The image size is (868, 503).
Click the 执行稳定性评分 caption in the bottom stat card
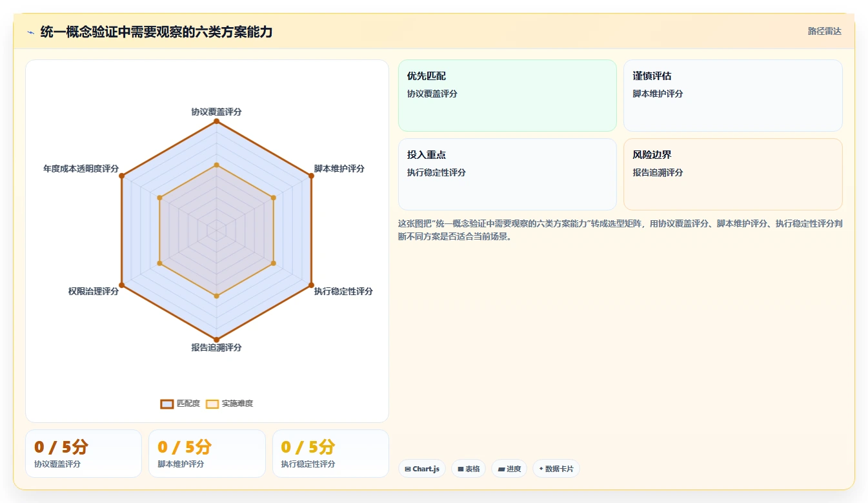click(308, 464)
